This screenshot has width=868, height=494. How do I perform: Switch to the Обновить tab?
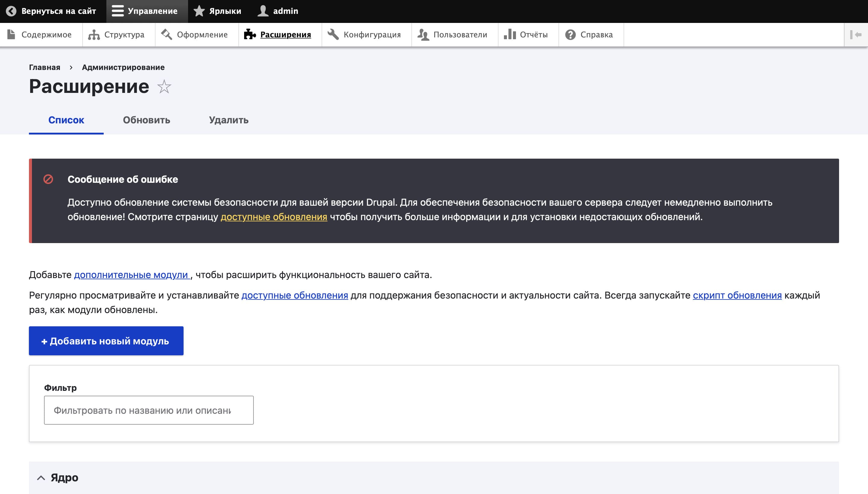(x=146, y=120)
